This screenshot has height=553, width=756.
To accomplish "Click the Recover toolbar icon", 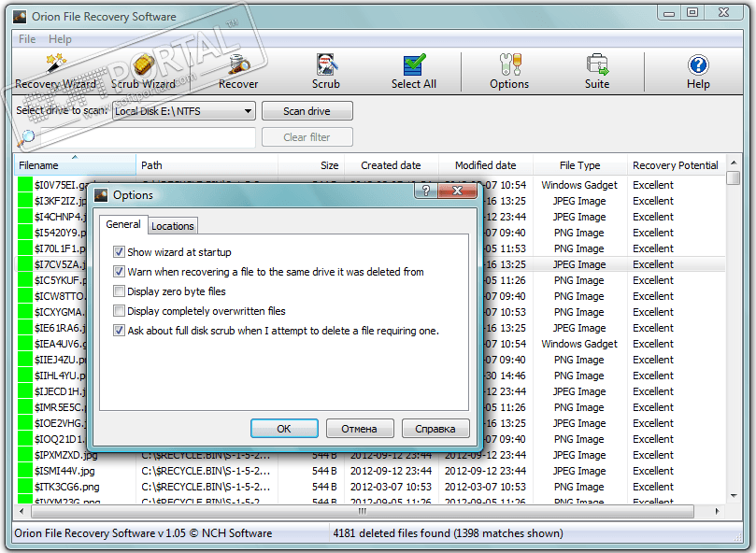I will (x=238, y=71).
